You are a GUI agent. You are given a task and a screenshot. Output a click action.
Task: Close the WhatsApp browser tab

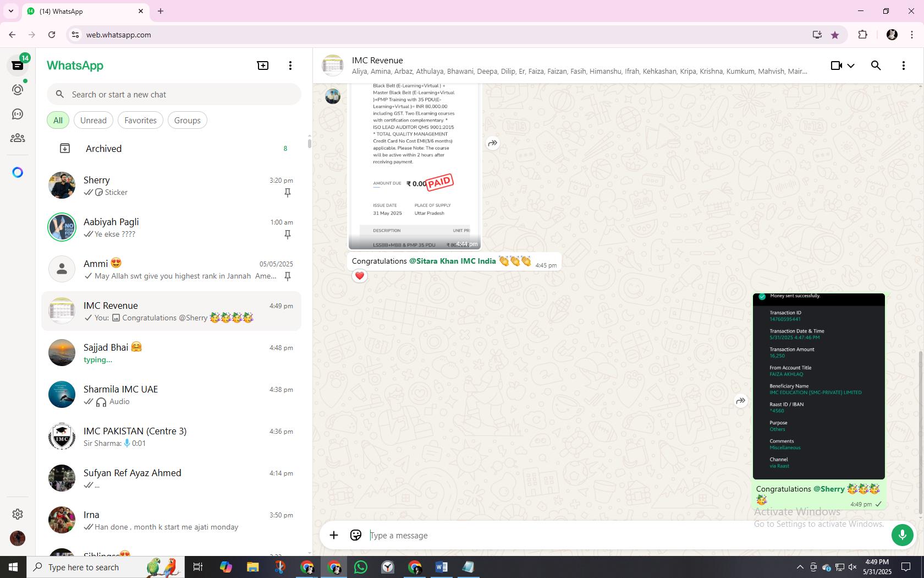(141, 11)
